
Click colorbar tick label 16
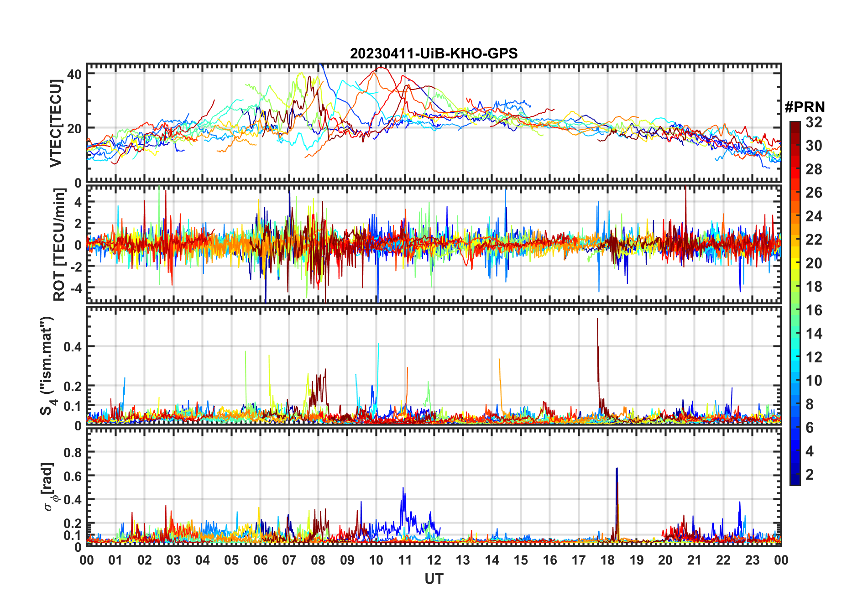point(814,310)
